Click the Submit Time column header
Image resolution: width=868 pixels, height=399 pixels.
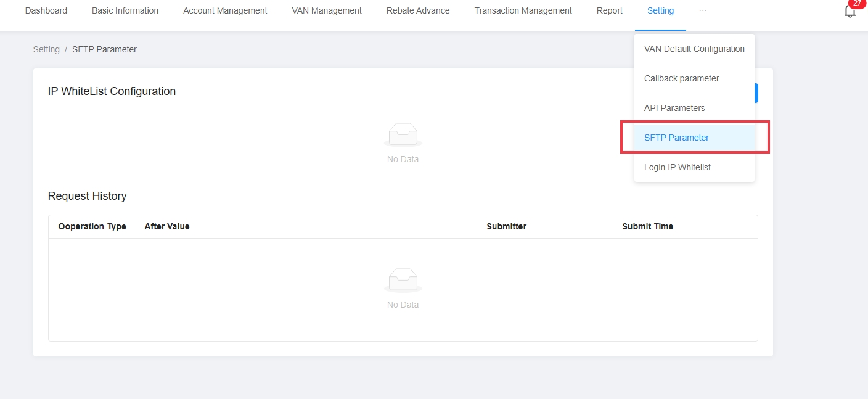(647, 226)
